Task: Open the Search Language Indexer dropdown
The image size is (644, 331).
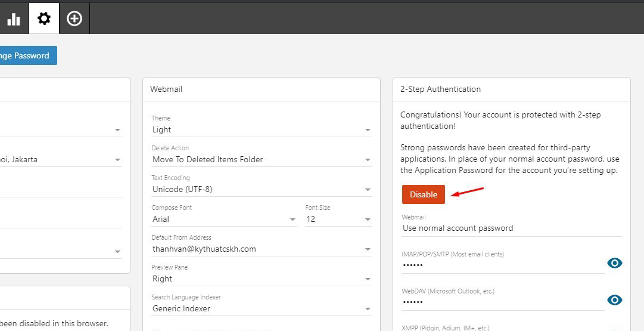Action: click(261, 308)
